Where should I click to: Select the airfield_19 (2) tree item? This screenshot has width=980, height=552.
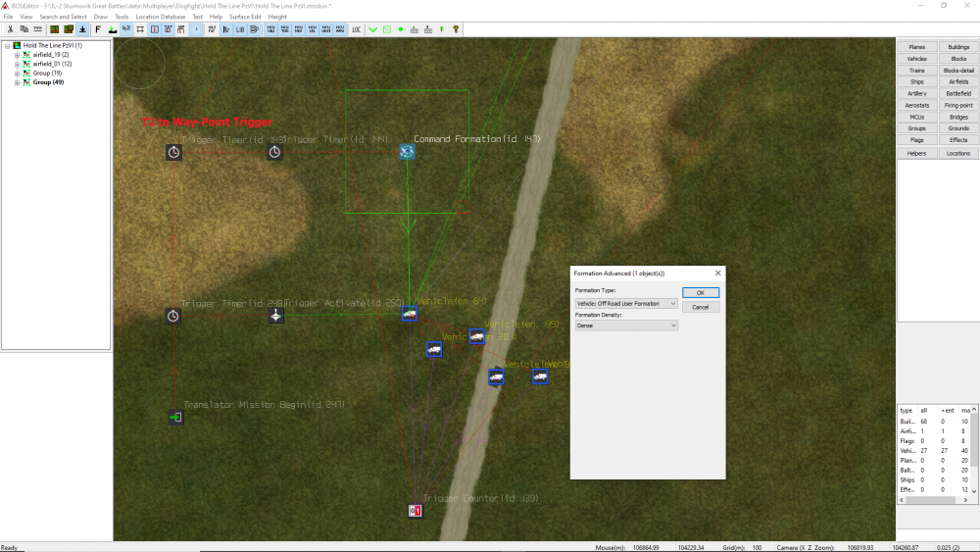pyautogui.click(x=51, y=55)
